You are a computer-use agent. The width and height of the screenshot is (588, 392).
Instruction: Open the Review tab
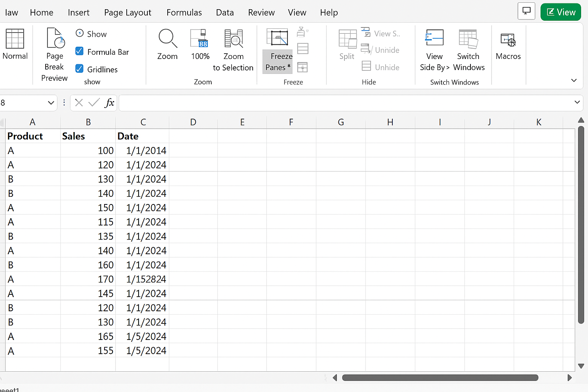tap(261, 13)
